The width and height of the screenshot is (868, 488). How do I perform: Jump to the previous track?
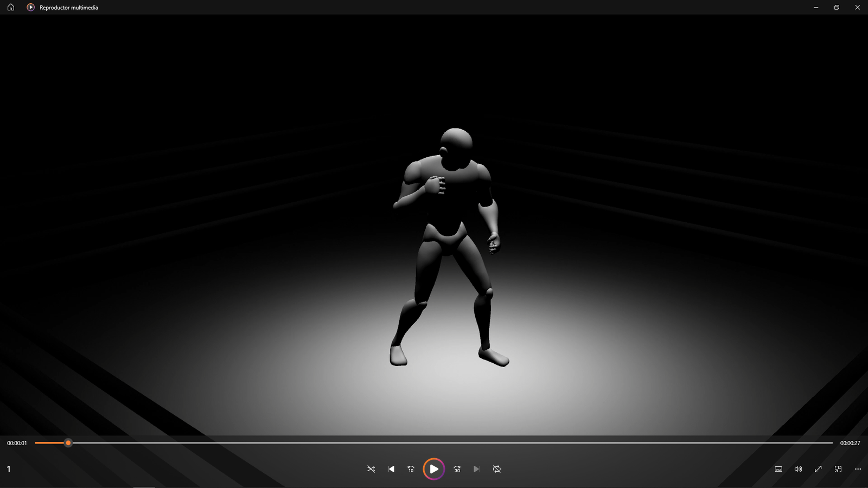click(391, 469)
